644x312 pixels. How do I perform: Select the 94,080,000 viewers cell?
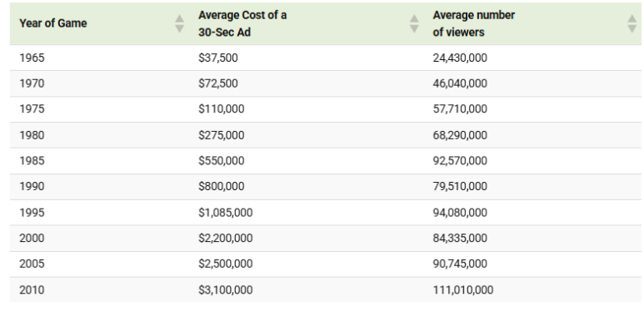pyautogui.click(x=460, y=213)
